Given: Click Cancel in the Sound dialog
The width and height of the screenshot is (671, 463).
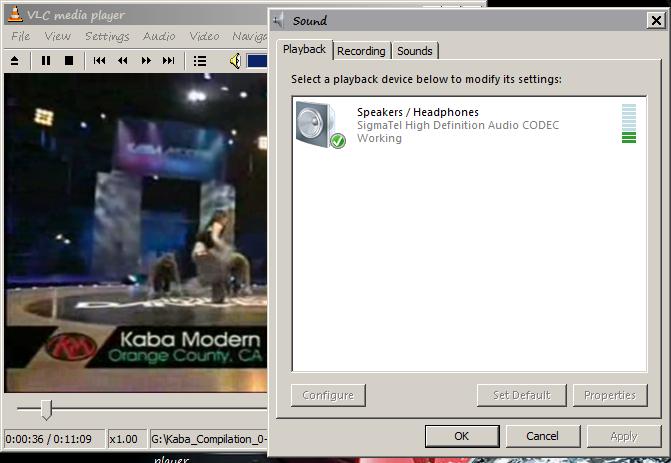Looking at the screenshot, I should (x=543, y=436).
